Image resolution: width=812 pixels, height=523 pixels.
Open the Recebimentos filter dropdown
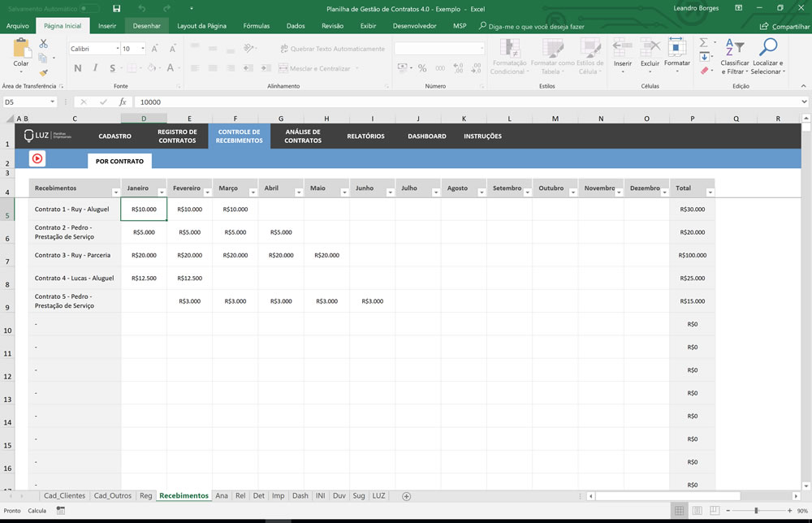point(115,192)
